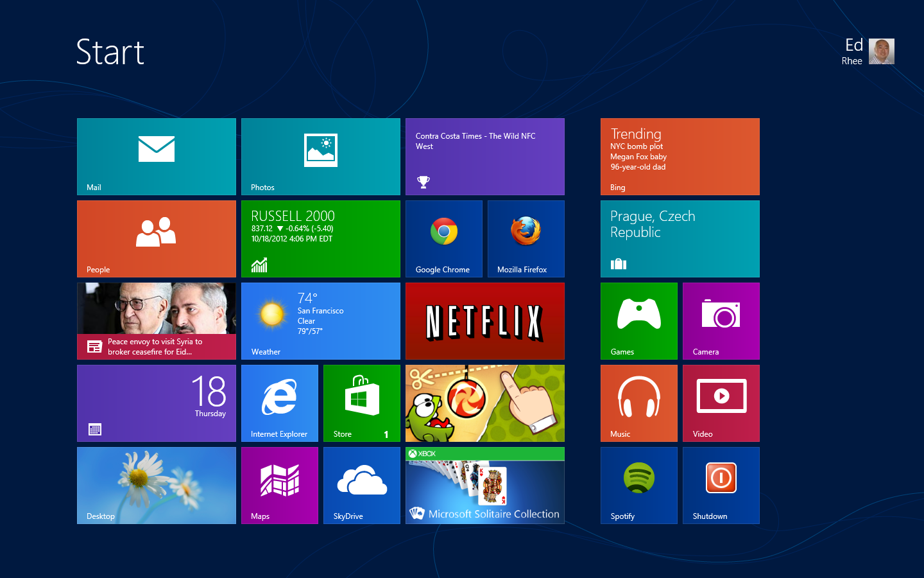The height and width of the screenshot is (578, 924).
Task: Launch Spotify
Action: click(639, 486)
